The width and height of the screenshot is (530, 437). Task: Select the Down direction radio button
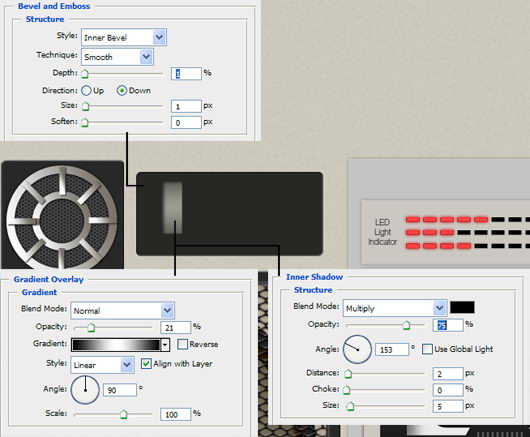[x=122, y=91]
